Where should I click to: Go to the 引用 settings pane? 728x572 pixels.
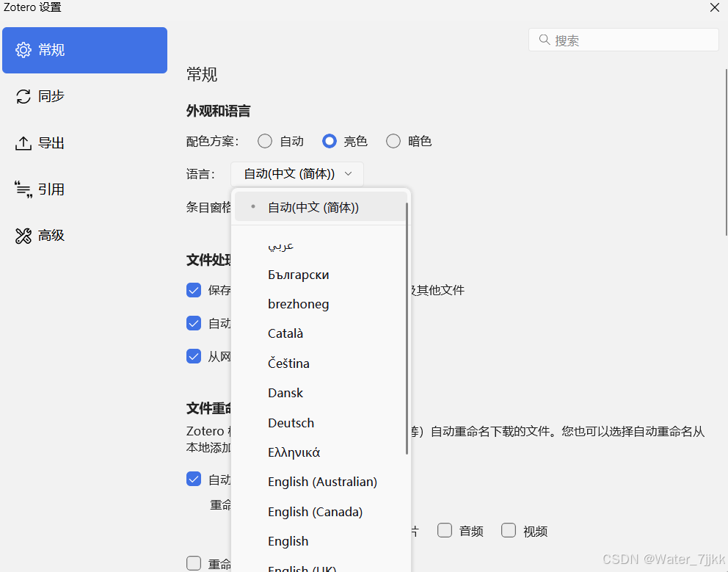coord(84,189)
